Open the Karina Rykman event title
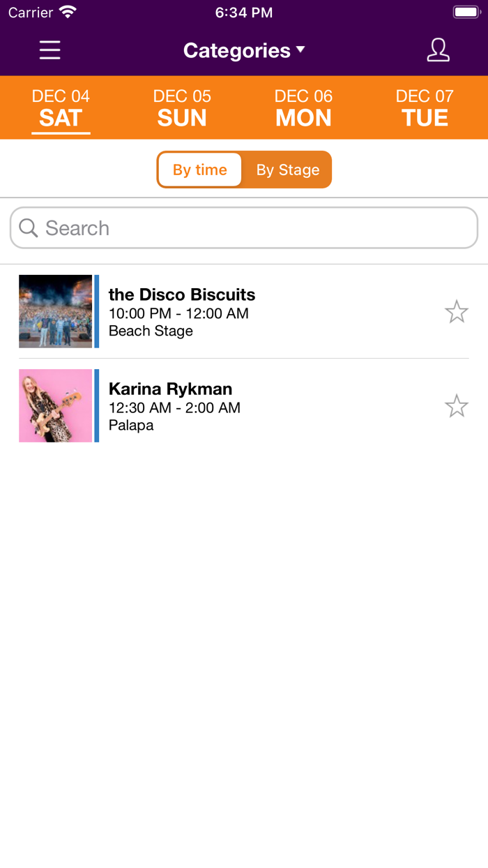This screenshot has height=868, width=488. point(170,389)
